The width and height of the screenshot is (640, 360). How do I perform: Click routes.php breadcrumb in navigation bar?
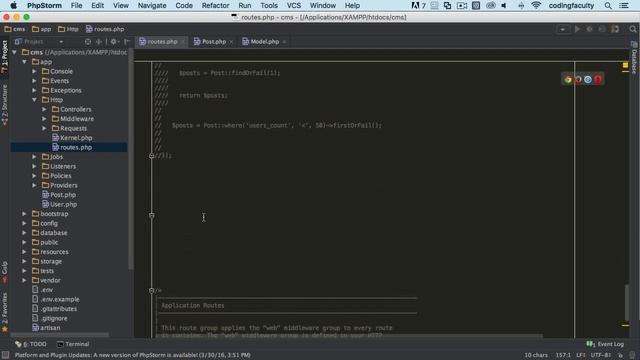(105, 29)
